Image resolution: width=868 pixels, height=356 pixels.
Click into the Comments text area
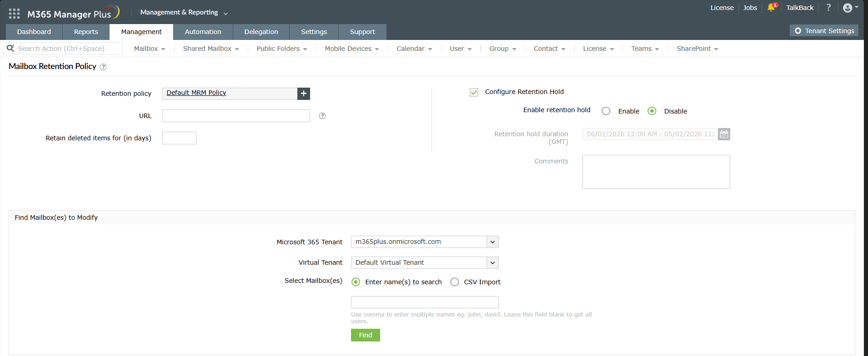tap(656, 172)
